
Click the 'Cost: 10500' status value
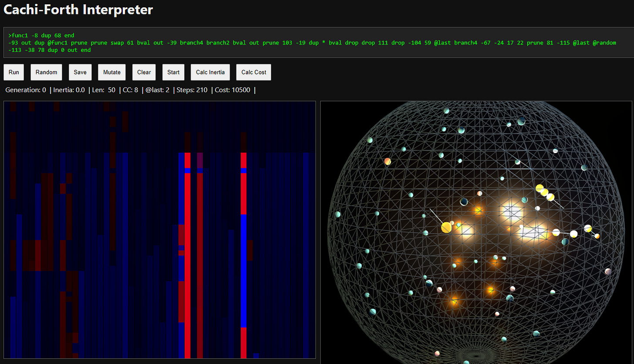click(233, 90)
